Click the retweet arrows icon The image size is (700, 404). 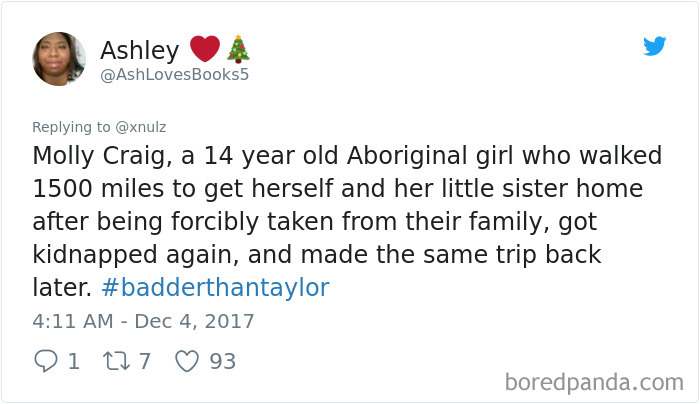(117, 361)
